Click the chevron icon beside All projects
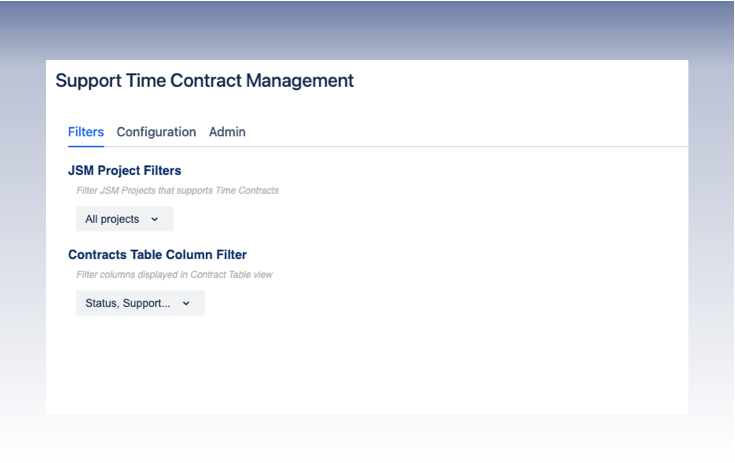Viewport: 735px width, 463px height. pyautogui.click(x=154, y=219)
